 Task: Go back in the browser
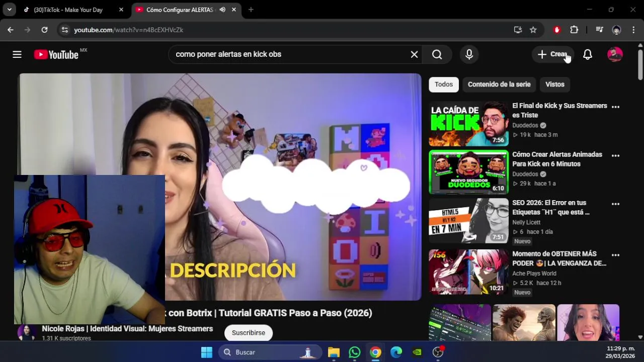(x=11, y=30)
